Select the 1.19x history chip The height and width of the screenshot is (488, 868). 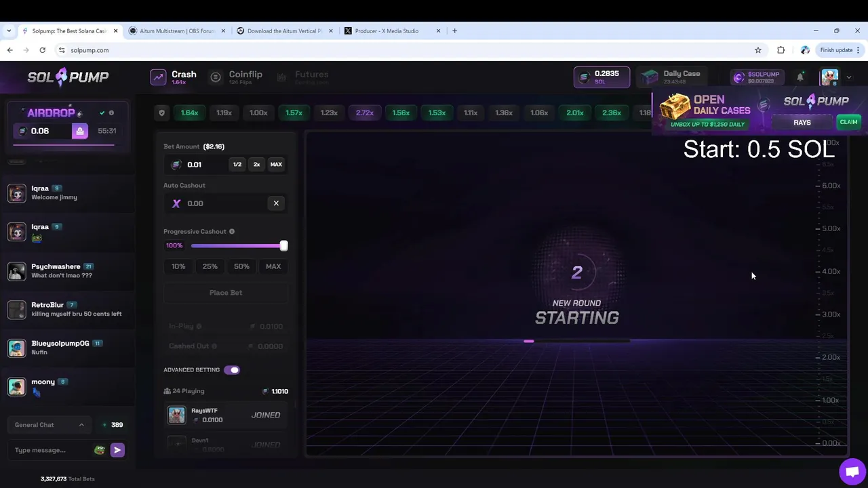224,113
